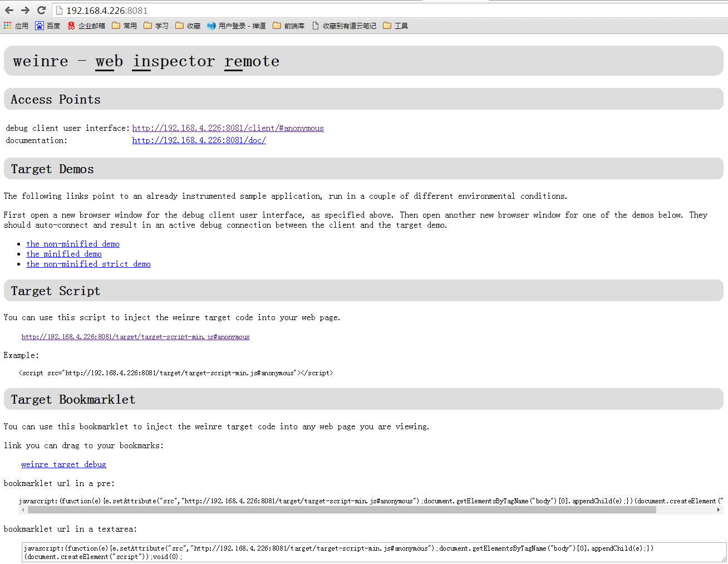
Task: Click inside the bookmarklet url textarea
Action: coord(373,552)
